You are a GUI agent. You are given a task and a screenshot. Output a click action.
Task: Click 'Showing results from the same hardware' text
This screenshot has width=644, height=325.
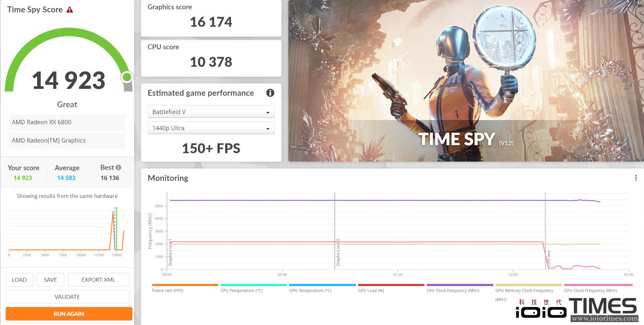[67, 196]
